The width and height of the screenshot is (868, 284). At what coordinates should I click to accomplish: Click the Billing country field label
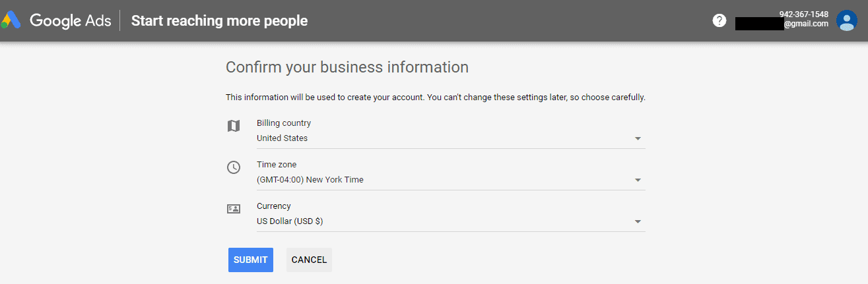(x=284, y=123)
